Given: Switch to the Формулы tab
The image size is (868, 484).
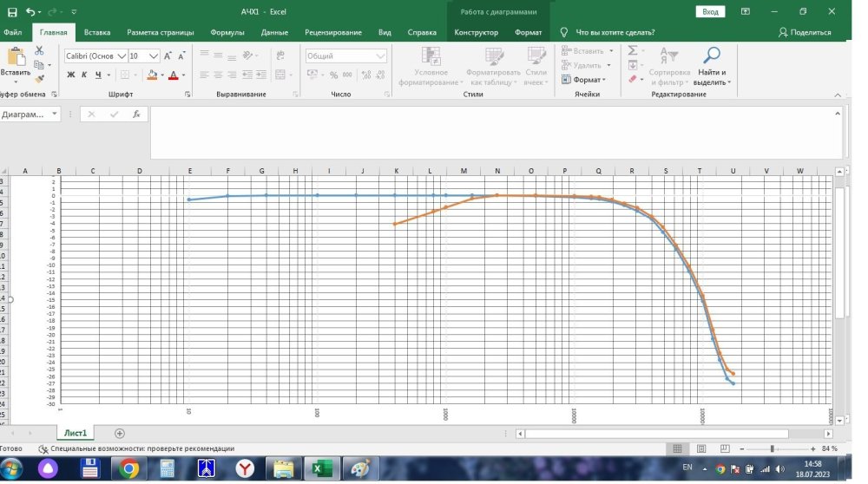Looking at the screenshot, I should [x=227, y=32].
